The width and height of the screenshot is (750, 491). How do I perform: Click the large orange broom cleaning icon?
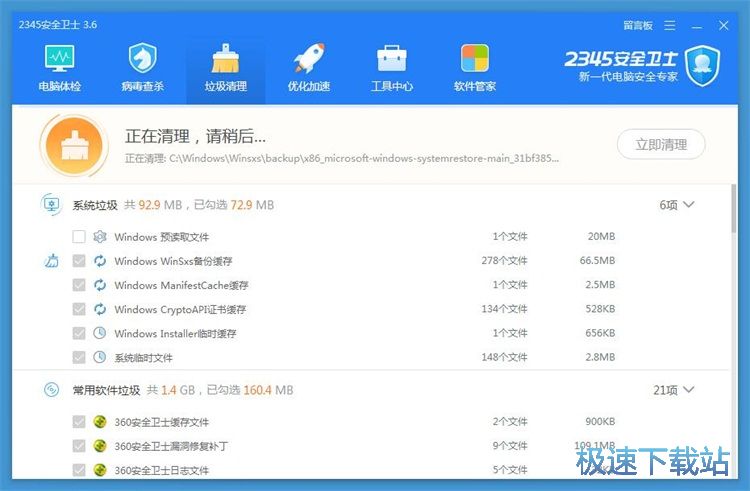pyautogui.click(x=75, y=145)
